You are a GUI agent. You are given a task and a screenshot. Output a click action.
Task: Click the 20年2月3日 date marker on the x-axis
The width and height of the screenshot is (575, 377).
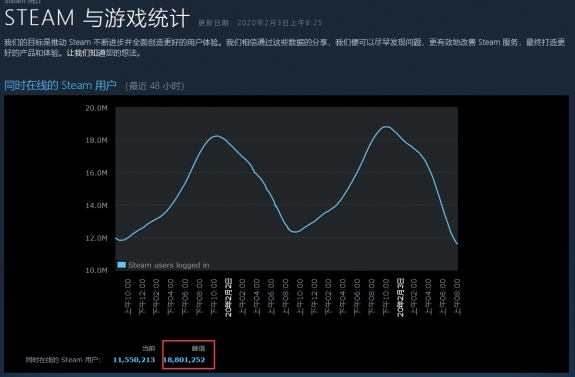coord(400,297)
